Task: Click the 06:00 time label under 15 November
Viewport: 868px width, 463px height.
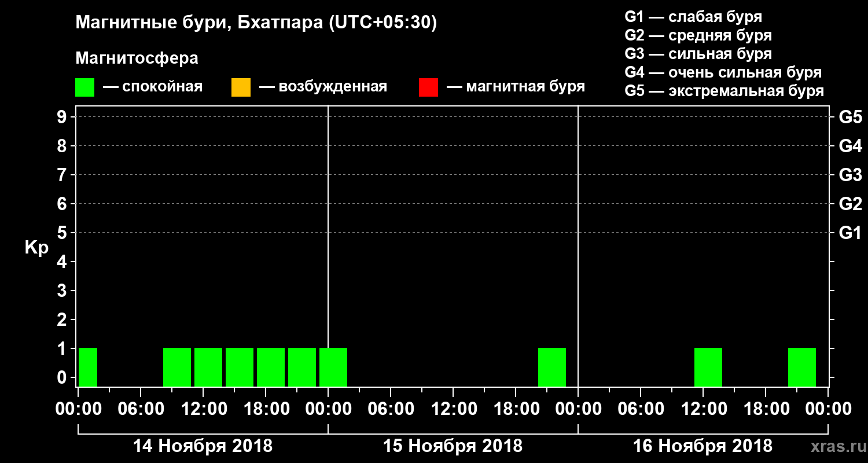Action: point(391,409)
